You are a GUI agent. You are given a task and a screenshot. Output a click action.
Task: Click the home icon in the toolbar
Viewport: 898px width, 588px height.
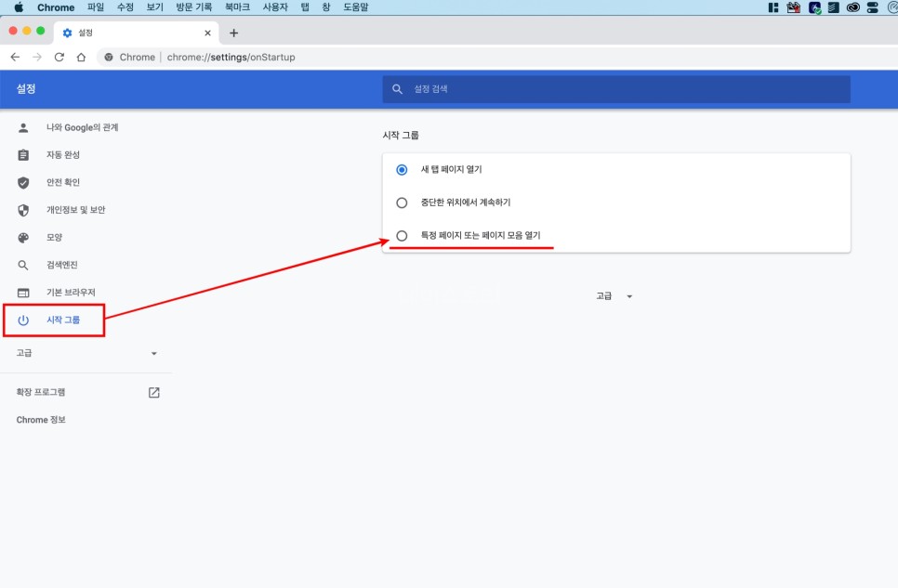(81, 57)
